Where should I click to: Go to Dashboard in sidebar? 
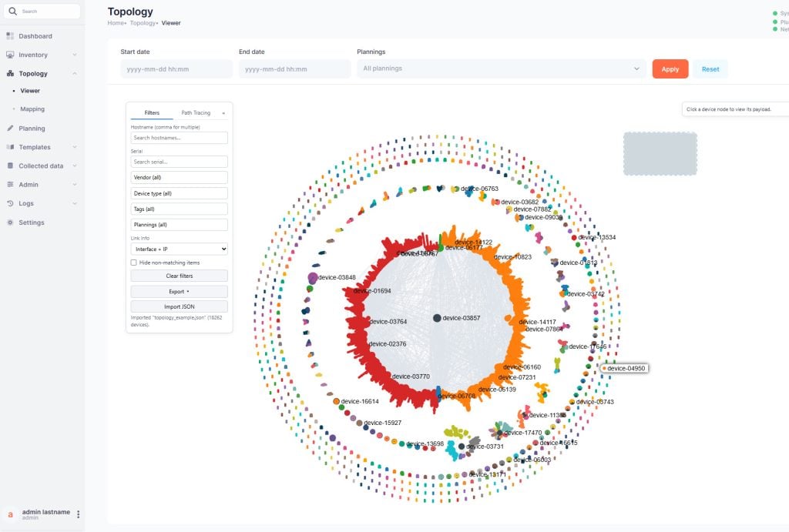point(35,36)
